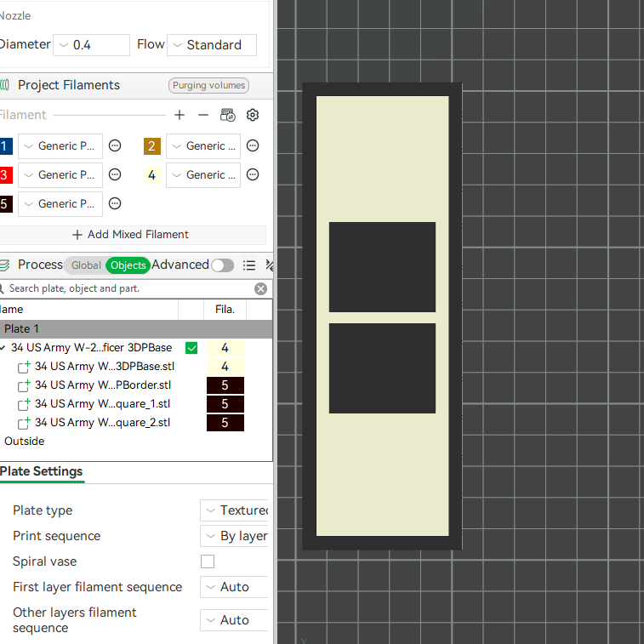Image resolution: width=644 pixels, height=644 pixels.
Task: Select part 34 US Army W...PBorder.stl
Action: point(103,385)
